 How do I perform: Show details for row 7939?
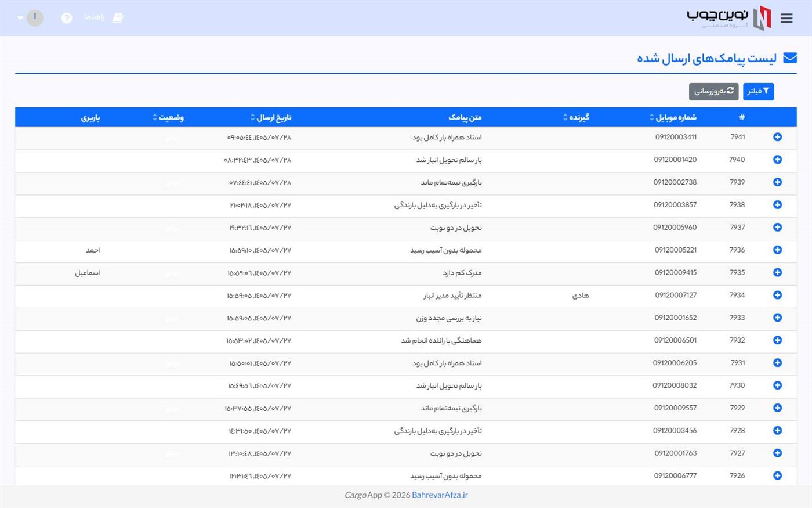(777, 182)
